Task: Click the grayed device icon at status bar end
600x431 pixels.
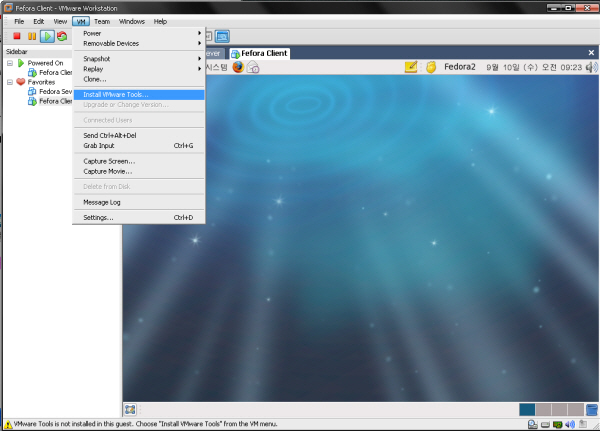Action: tap(583, 424)
